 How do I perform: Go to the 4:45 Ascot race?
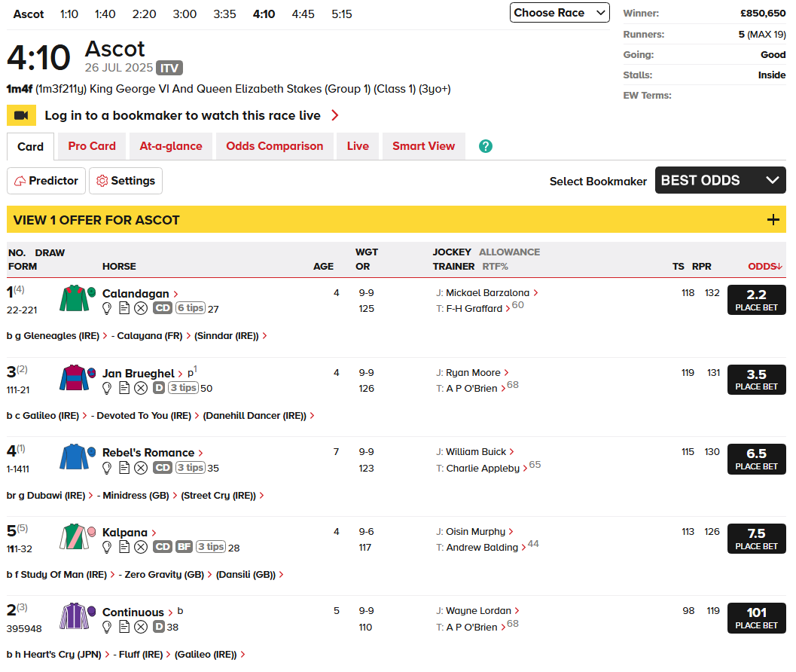pyautogui.click(x=303, y=14)
